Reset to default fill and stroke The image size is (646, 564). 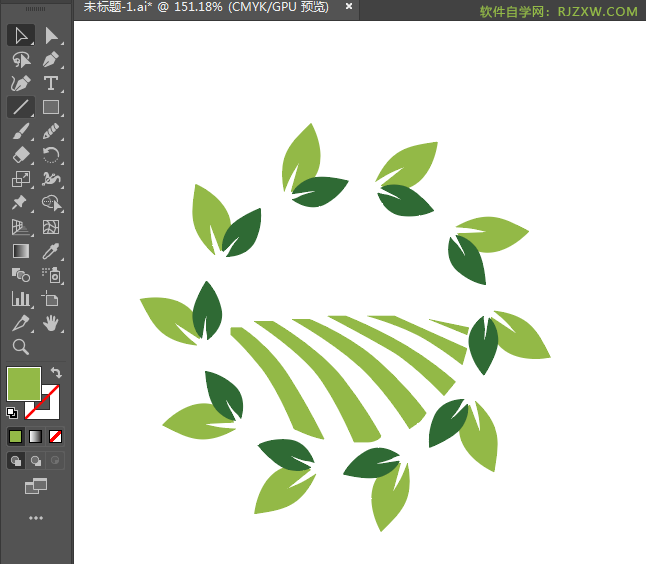[12, 412]
